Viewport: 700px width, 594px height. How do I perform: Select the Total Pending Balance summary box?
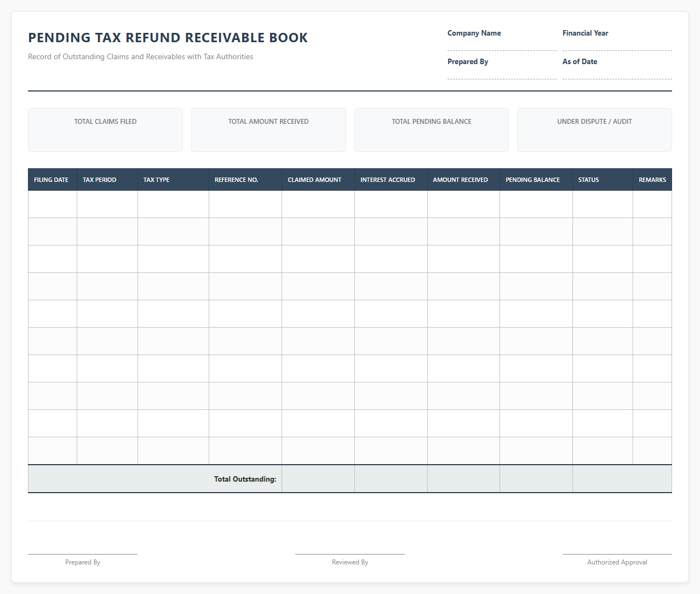(x=432, y=130)
